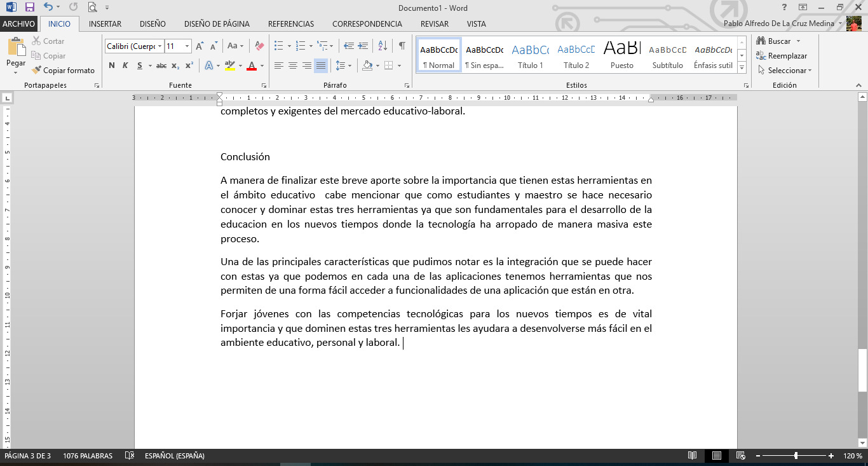
Task: Apply red font color
Action: [252, 65]
